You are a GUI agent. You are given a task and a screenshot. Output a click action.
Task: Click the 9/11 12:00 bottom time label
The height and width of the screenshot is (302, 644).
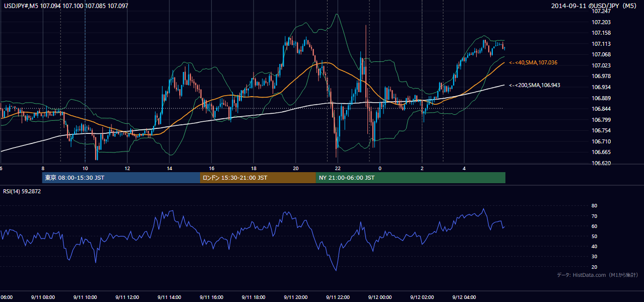pos(127,297)
